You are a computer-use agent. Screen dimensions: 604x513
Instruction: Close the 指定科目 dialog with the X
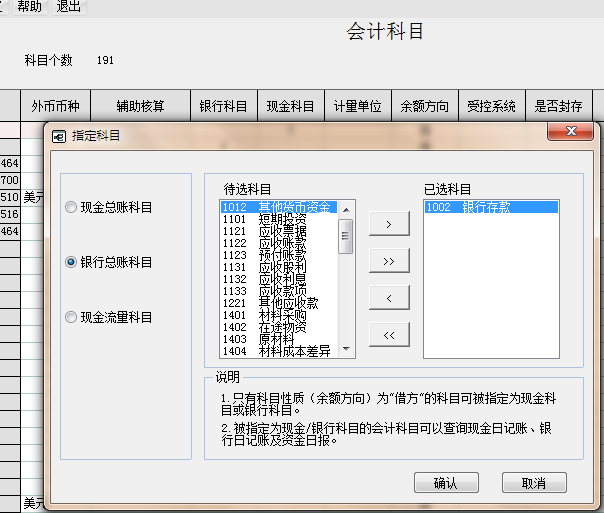570,133
